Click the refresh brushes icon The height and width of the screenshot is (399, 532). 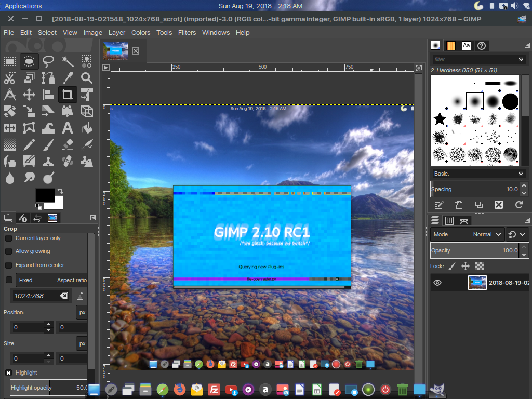pyautogui.click(x=519, y=205)
